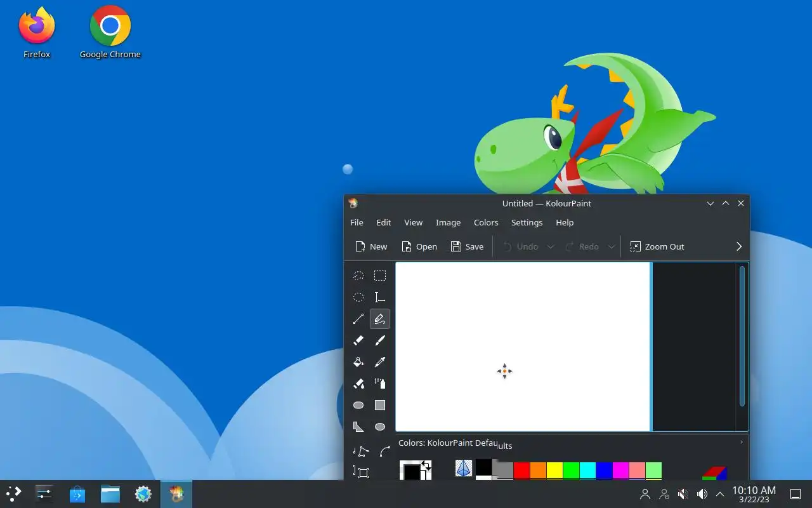Select the Brush tool
This screenshot has height=508, width=812.
coord(380,340)
